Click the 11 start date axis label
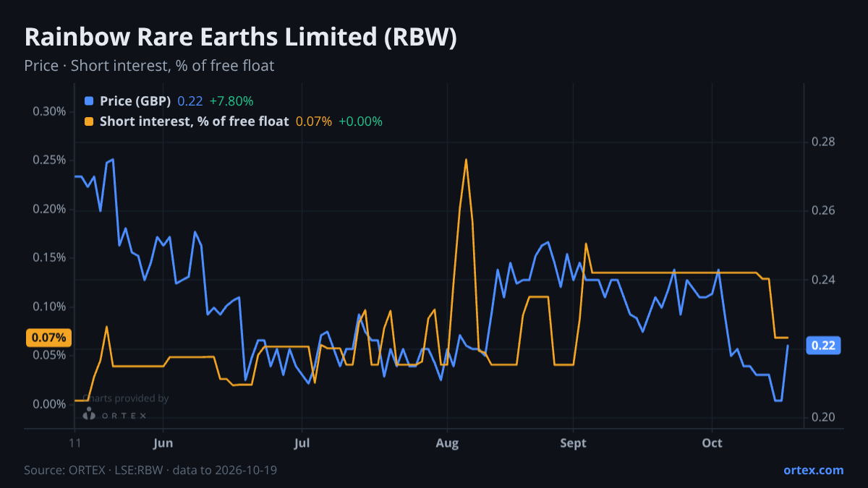Screen dimensions: 868x488 pos(75,442)
